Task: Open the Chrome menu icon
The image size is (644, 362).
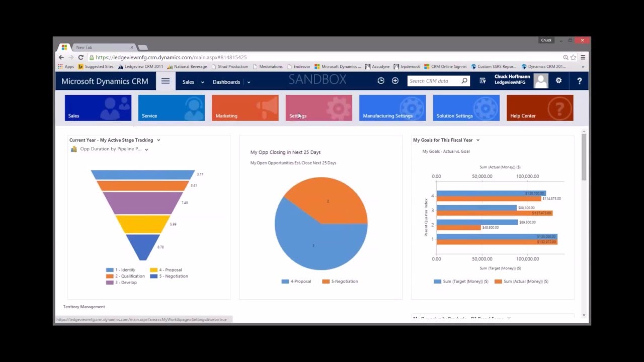Action: tap(583, 57)
